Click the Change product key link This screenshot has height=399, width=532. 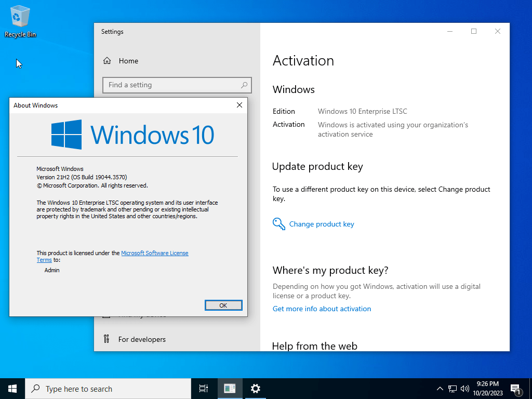coord(322,224)
